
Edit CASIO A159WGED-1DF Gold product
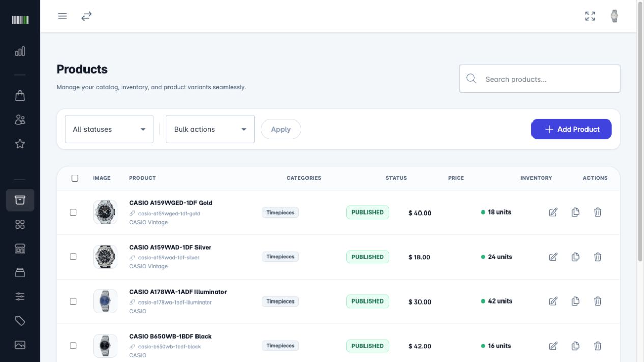[x=553, y=212]
